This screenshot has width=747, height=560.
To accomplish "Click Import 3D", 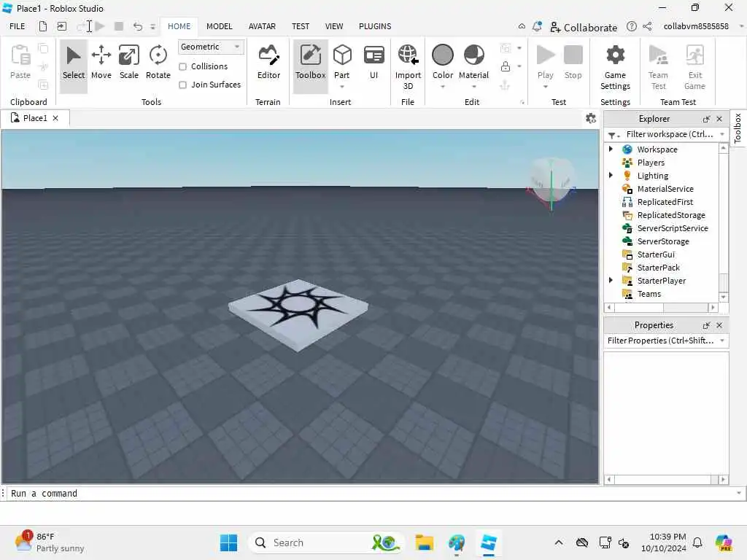I will 408,66.
